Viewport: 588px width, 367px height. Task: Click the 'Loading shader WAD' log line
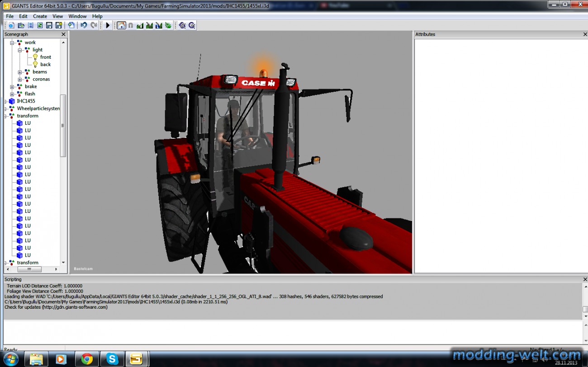pos(194,296)
